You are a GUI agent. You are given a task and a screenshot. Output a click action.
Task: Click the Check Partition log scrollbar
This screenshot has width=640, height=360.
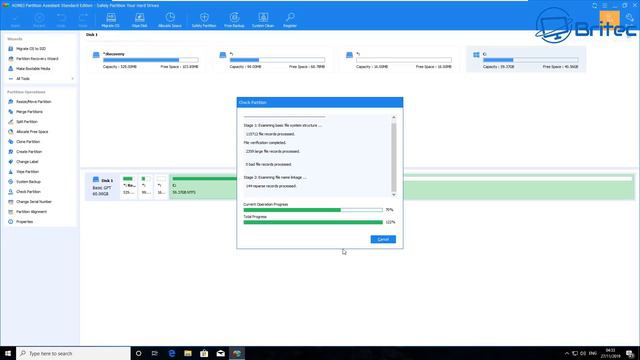[393, 157]
